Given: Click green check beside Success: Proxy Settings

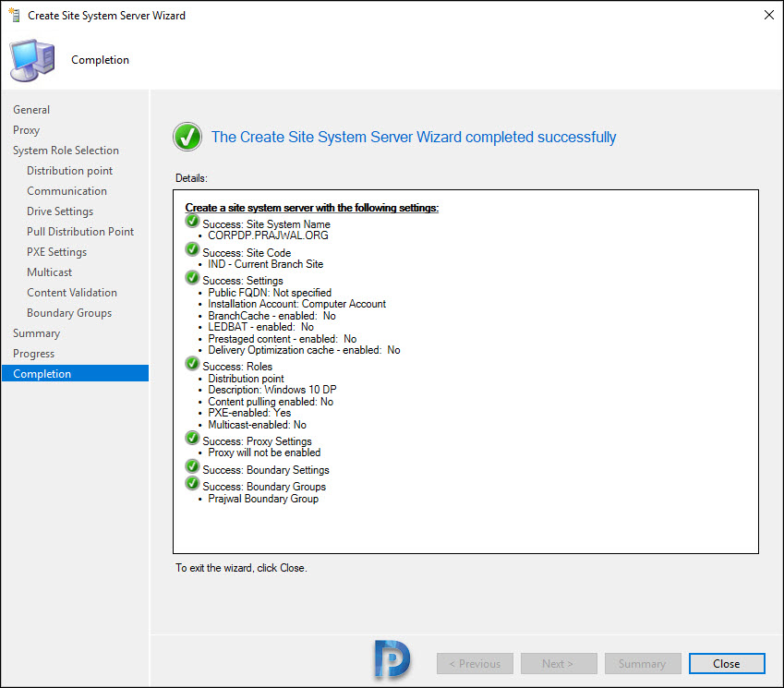Looking at the screenshot, I should pos(192,438).
